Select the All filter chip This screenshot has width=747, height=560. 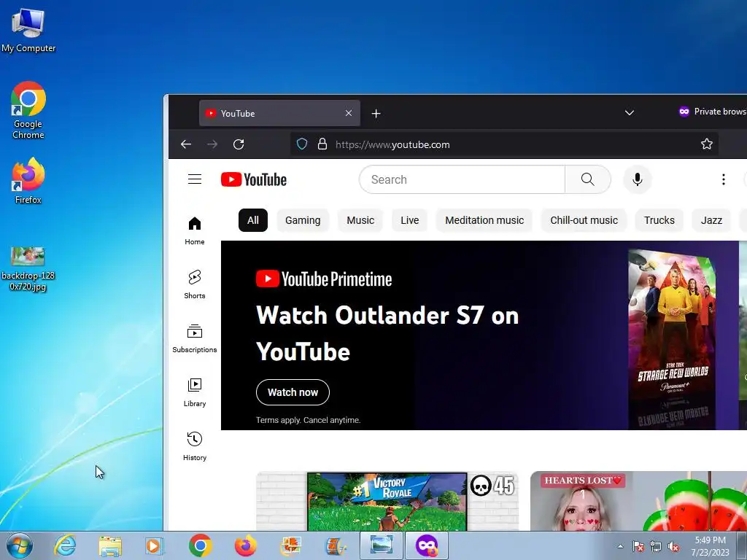pos(253,220)
